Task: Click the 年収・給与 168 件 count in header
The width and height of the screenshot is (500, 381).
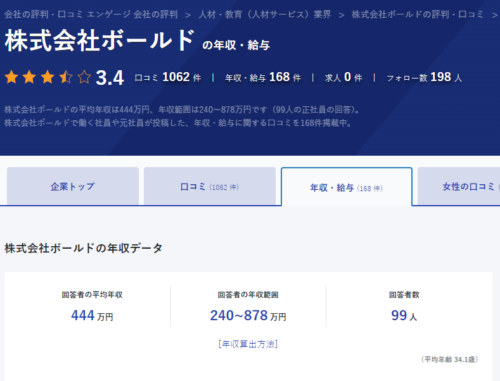Action: [x=263, y=77]
